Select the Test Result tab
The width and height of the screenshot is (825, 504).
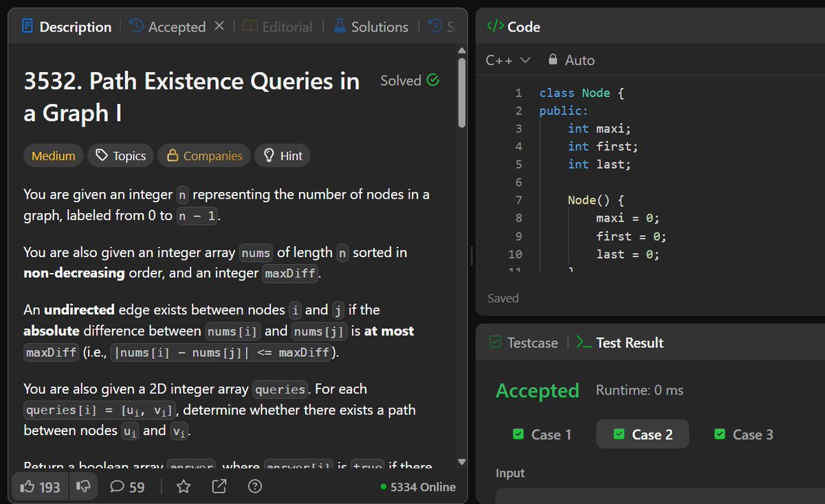click(x=620, y=342)
